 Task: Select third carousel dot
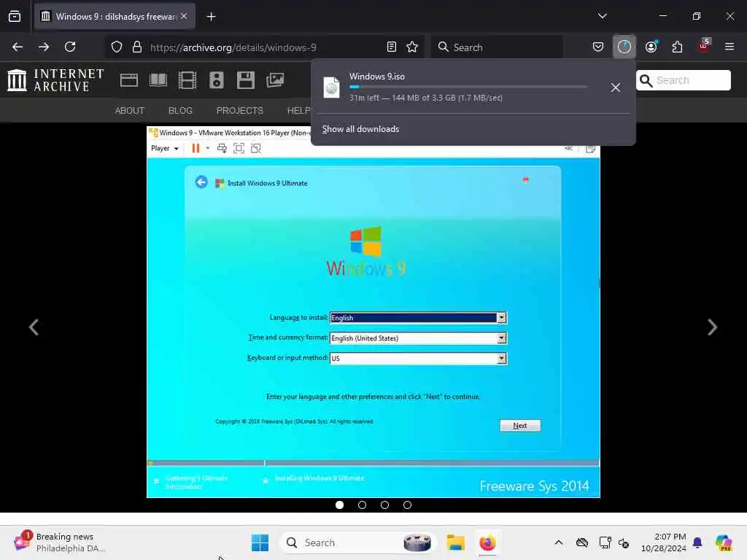pos(385,505)
